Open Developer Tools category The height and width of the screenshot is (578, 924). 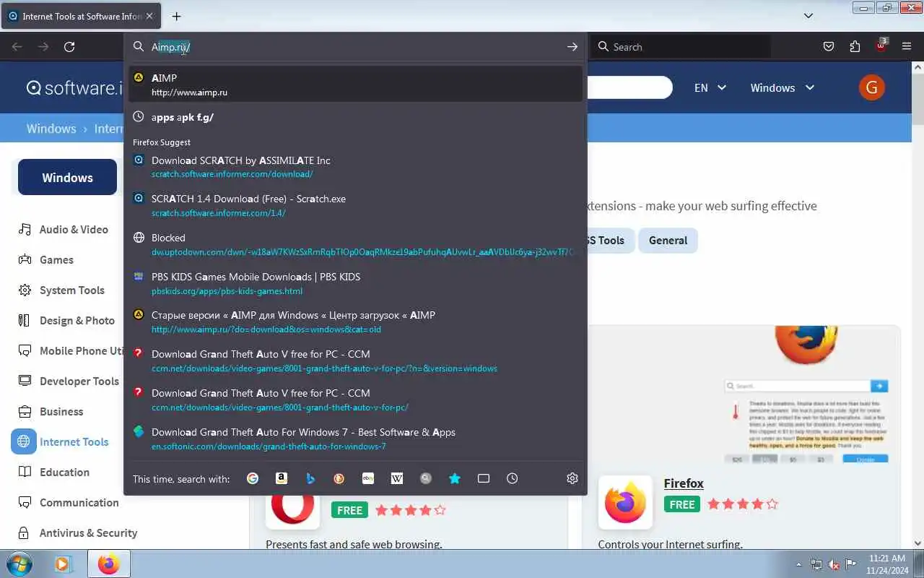pos(79,381)
